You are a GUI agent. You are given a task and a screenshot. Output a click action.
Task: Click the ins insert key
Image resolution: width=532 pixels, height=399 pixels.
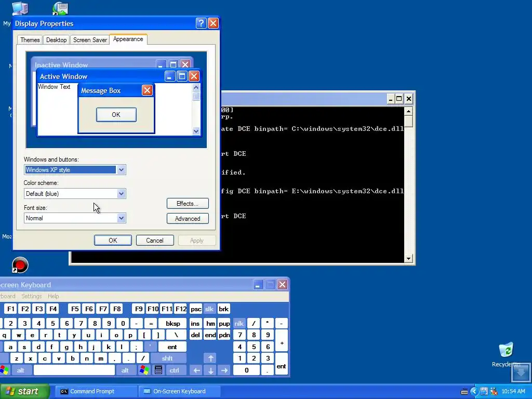(195, 324)
